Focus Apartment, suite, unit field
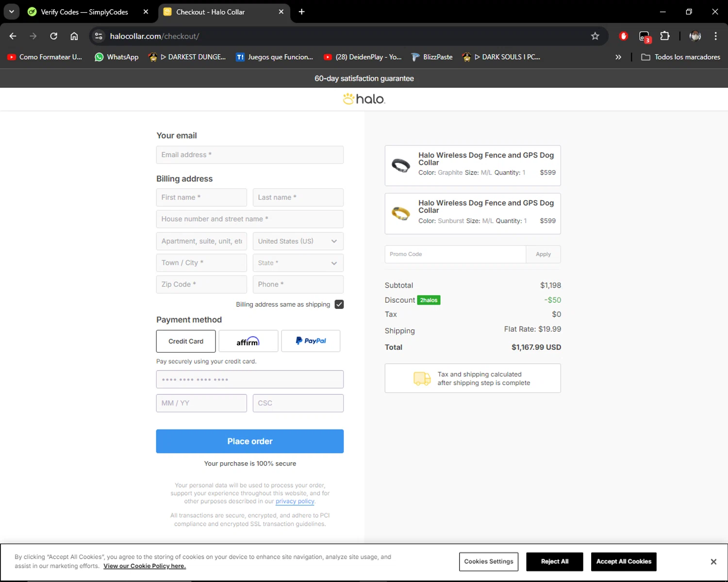Image resolution: width=728 pixels, height=582 pixels. point(201,241)
